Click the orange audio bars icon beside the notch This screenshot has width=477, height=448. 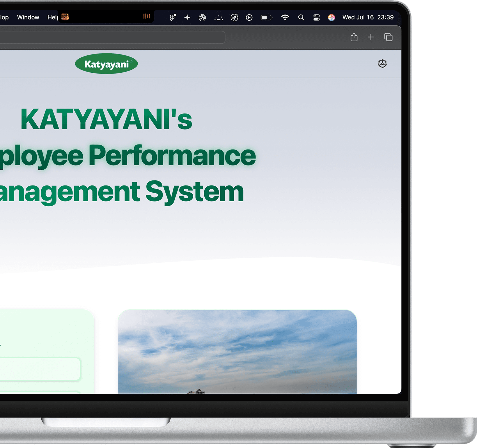(147, 16)
